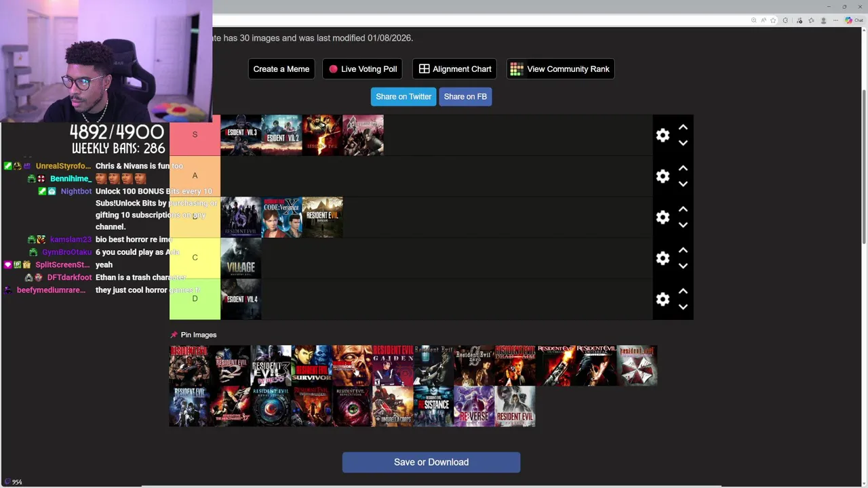This screenshot has width=868, height=488.
Task: Click the pink S tier label
Action: pyautogui.click(x=195, y=135)
